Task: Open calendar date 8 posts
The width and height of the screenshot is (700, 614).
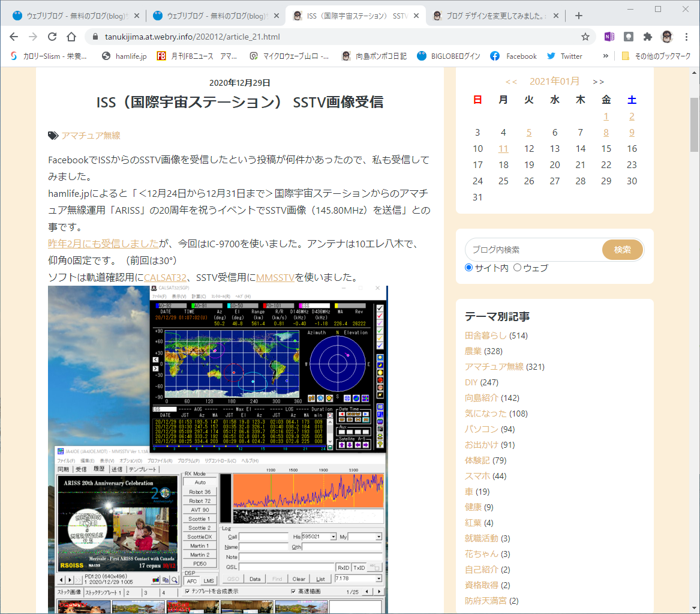Action: coord(606,132)
